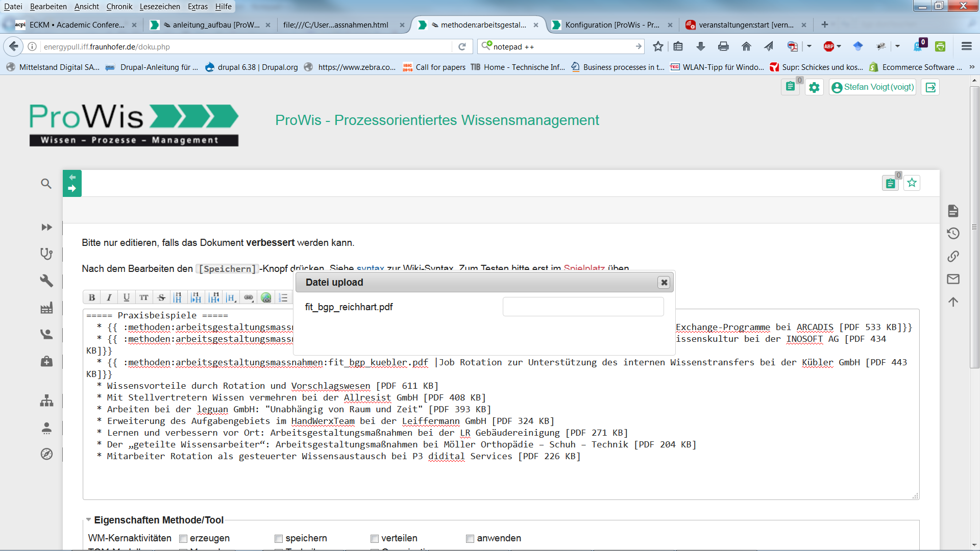Image resolution: width=980 pixels, height=551 pixels.
Task: Switch to the ECKM Academic Conference tab
Action: pyautogui.click(x=76, y=24)
